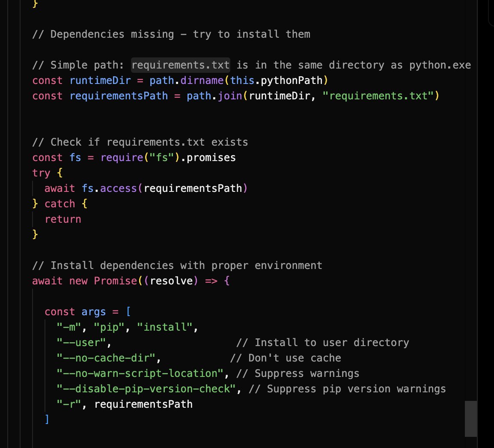Click the "resolve" parameter
The image size is (494, 448).
[171, 281]
